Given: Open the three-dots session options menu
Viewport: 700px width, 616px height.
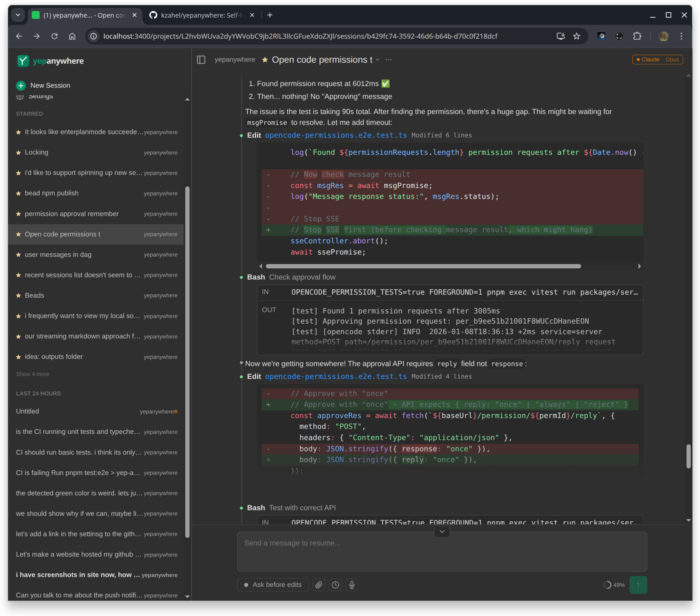Looking at the screenshot, I should coord(388,60).
